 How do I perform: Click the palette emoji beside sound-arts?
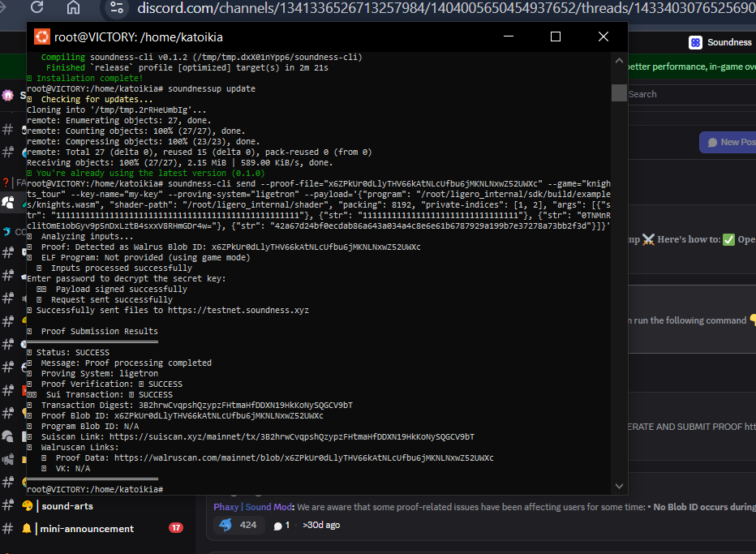(x=27, y=506)
